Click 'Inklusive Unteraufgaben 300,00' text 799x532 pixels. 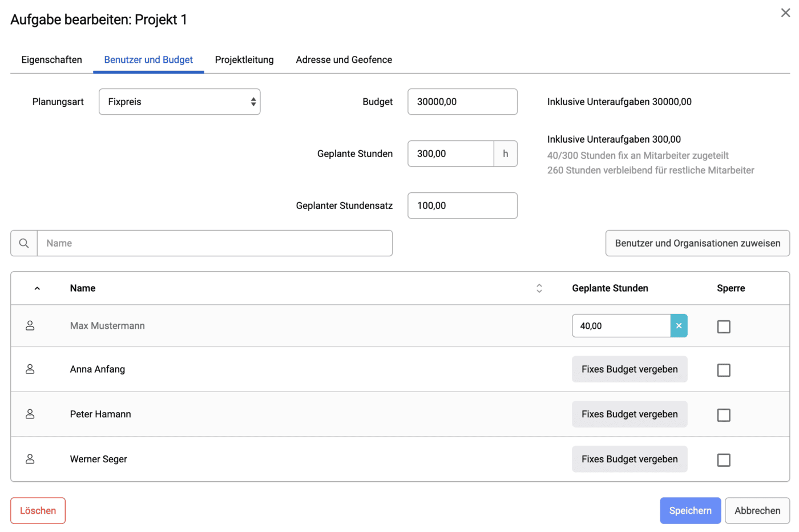pos(614,139)
